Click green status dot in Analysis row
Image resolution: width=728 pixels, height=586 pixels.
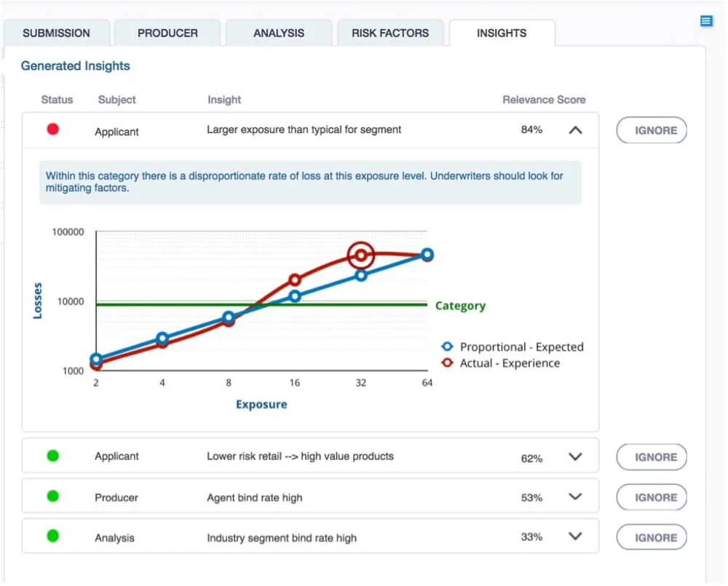(x=52, y=536)
